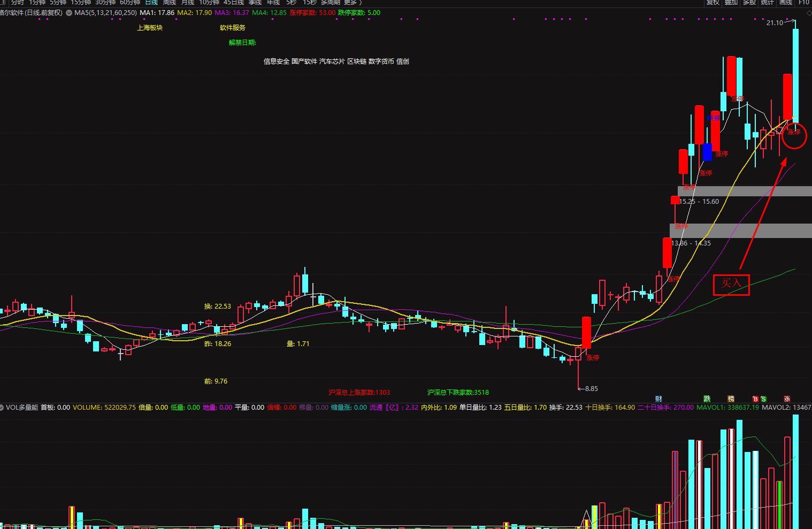The height and width of the screenshot is (529, 812).
Task: Switch to 月线 monthly chart
Action: [188, 2]
